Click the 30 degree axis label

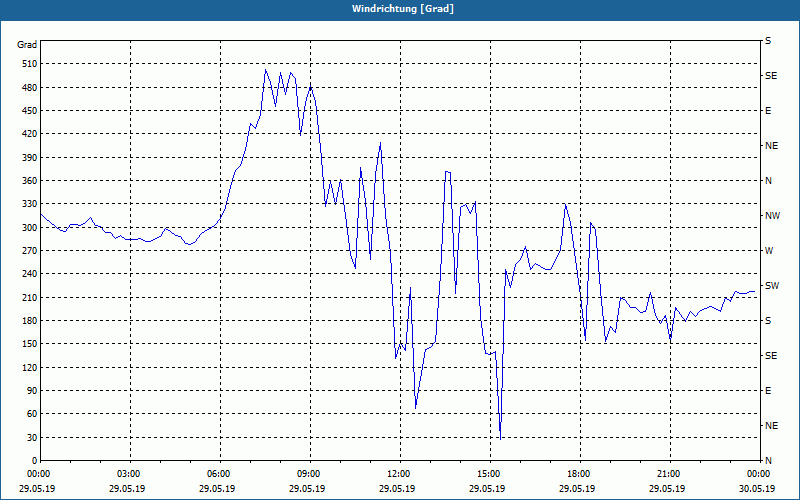click(32, 437)
